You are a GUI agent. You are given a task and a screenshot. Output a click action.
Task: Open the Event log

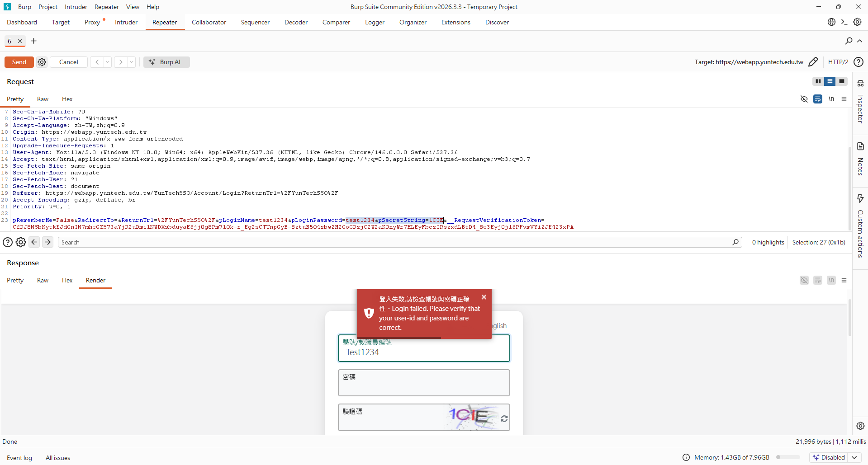click(19, 458)
